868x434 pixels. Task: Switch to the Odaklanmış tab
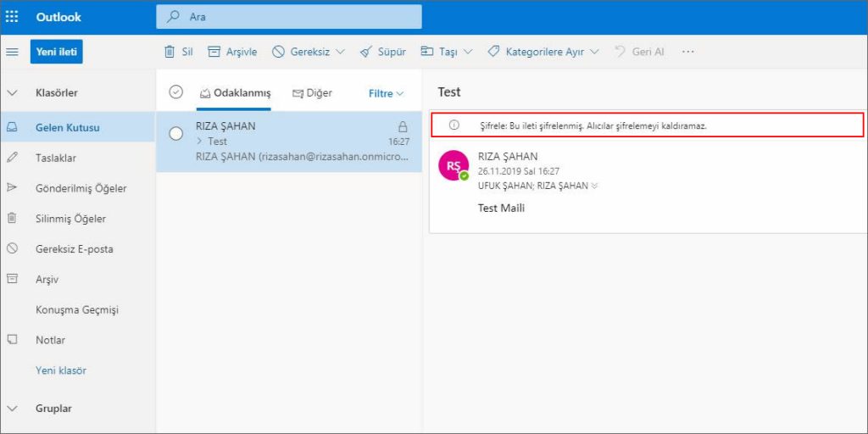[235, 93]
